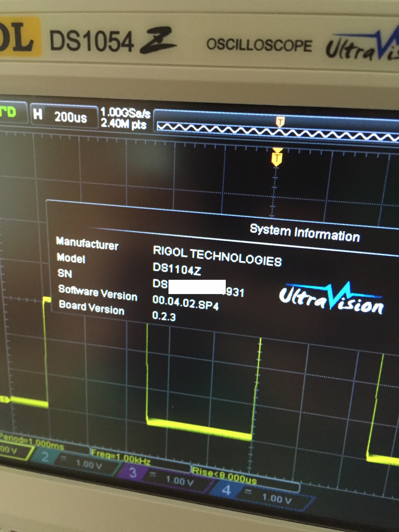The image size is (399, 532).
Task: Click the UltraVision logo in info dialog
Action: [332, 298]
